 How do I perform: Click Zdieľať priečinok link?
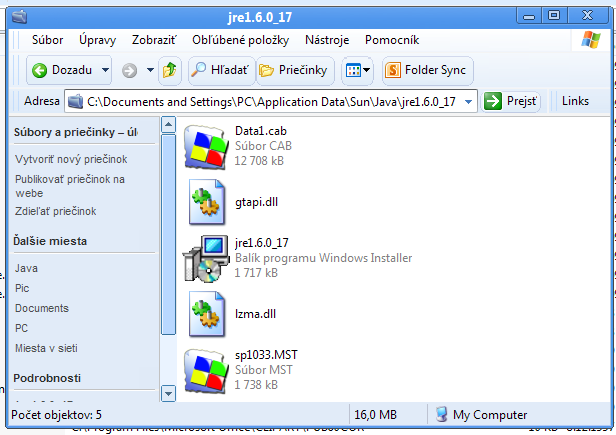55,211
